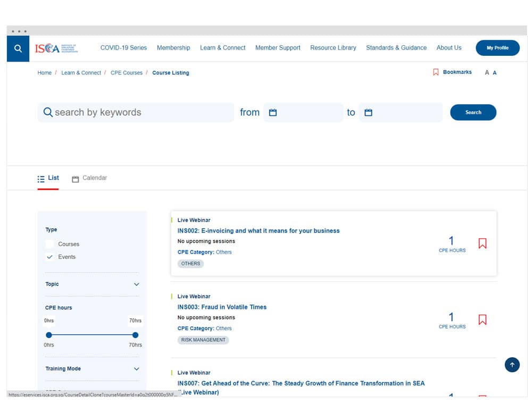Bookmark the INS003 Fraud in Volatile Times webinar
The image size is (532, 420).
[x=482, y=320]
